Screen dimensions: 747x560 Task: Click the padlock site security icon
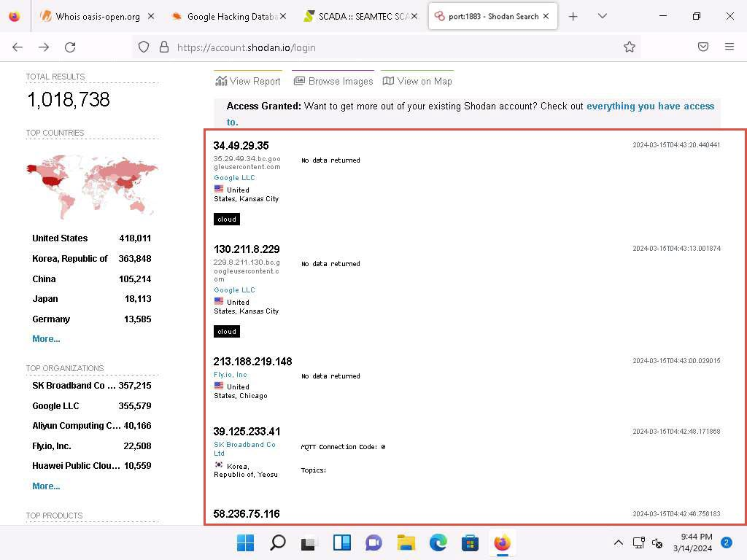coord(164,47)
